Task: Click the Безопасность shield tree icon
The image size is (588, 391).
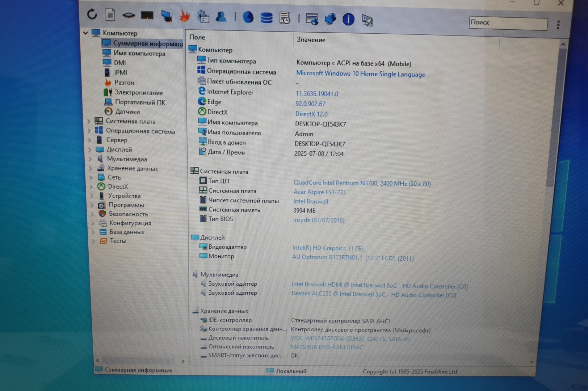Action: coord(102,214)
